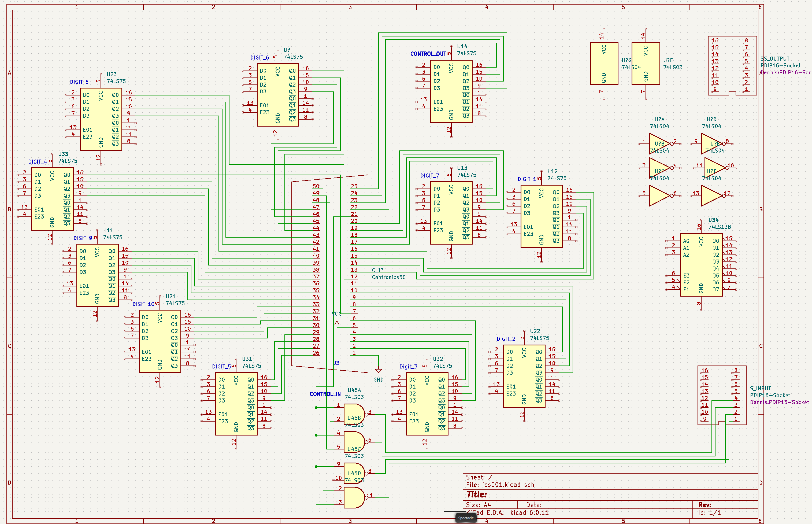Select the DIGIT_6 74LS75 latch symbol
This screenshot has height=524, width=812.
pos(278,95)
